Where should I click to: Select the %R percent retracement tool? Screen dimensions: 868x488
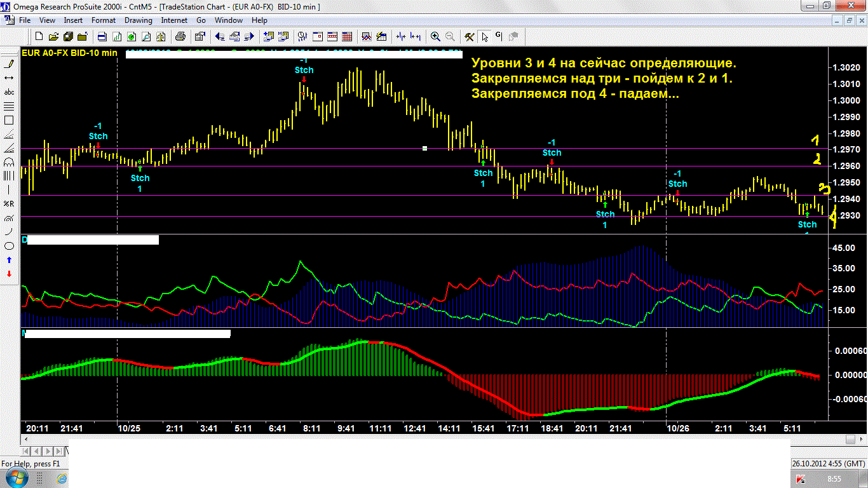click(x=9, y=203)
